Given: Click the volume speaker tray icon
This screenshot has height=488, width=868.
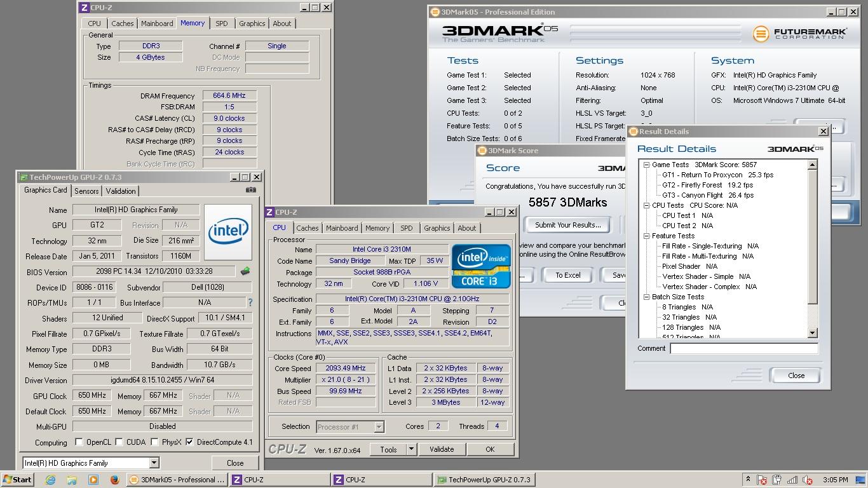Looking at the screenshot, I should [808, 480].
